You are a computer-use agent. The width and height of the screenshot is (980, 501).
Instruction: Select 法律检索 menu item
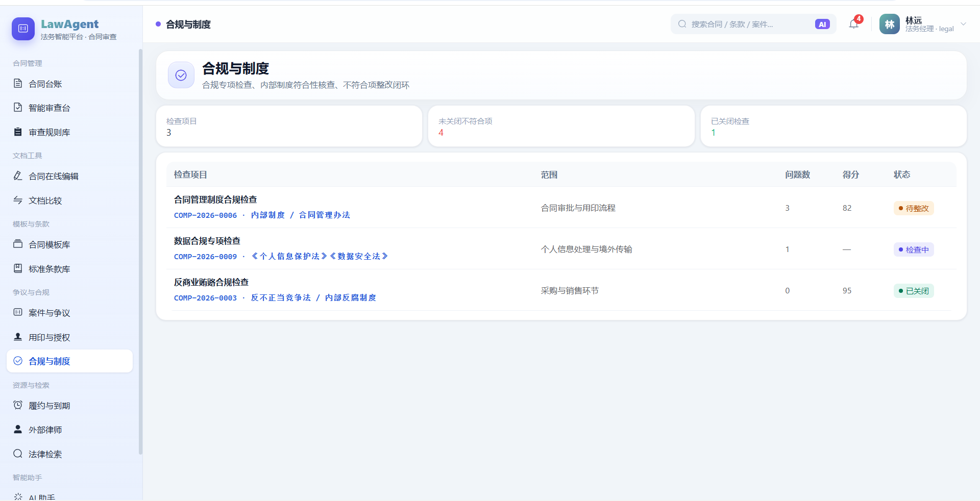click(x=69, y=454)
